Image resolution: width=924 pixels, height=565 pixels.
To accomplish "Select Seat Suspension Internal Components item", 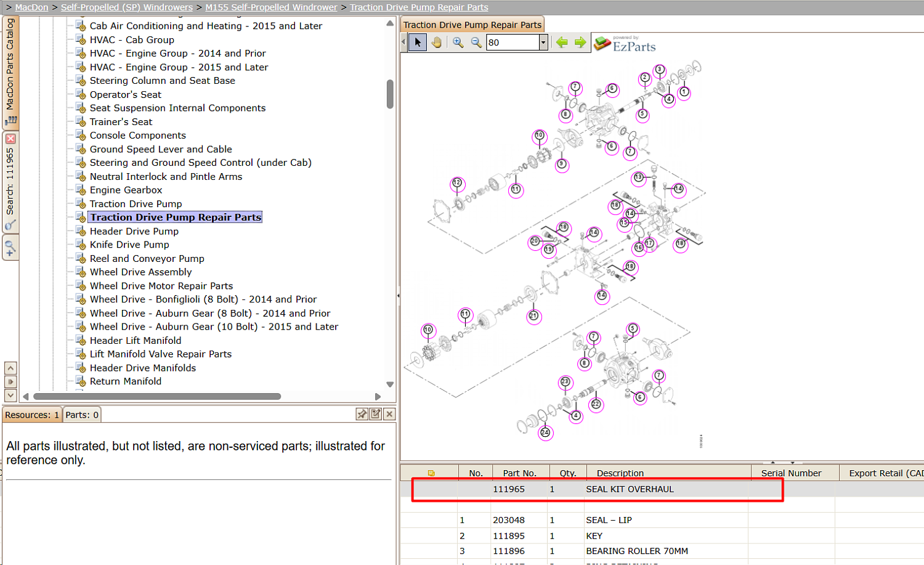I will (x=178, y=108).
